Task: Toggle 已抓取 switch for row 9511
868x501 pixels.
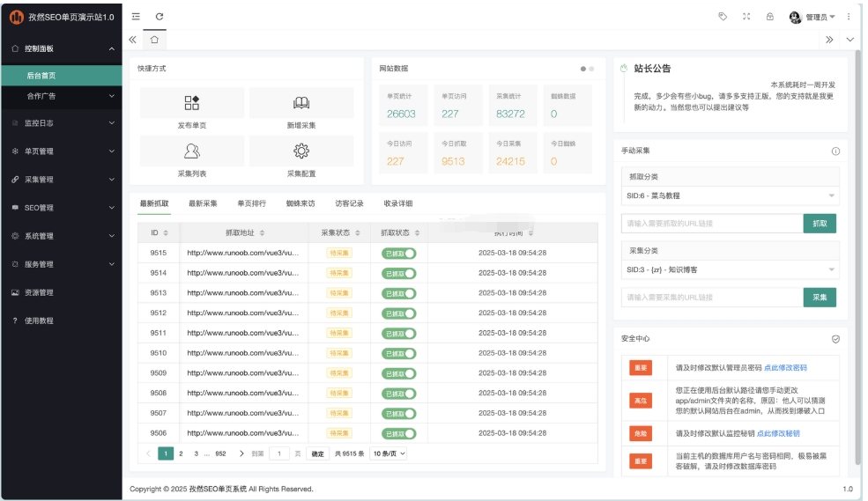Action: click(x=398, y=334)
